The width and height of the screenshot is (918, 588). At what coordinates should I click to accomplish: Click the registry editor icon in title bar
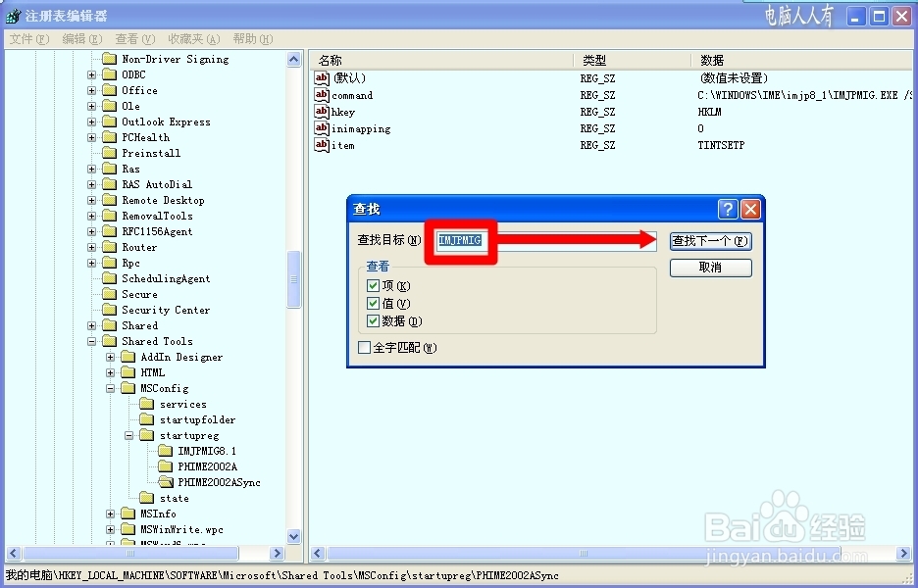click(x=12, y=15)
